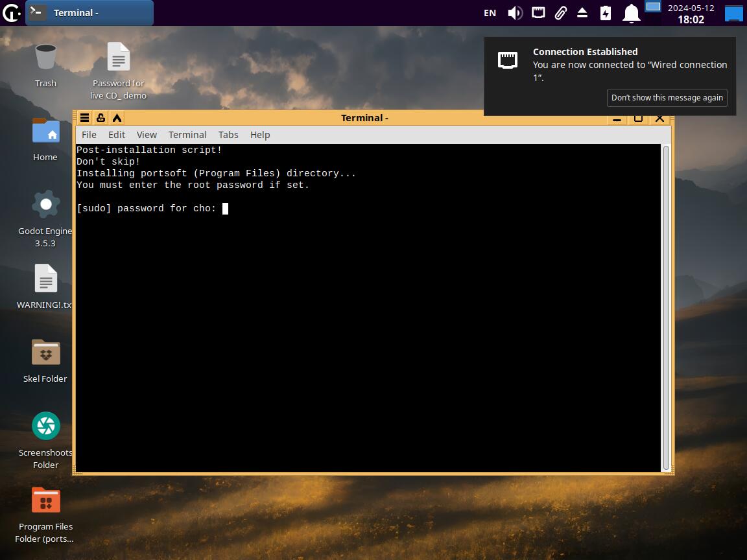Open the volume speaker icon in system tray
The image size is (747, 560).
[x=515, y=13]
